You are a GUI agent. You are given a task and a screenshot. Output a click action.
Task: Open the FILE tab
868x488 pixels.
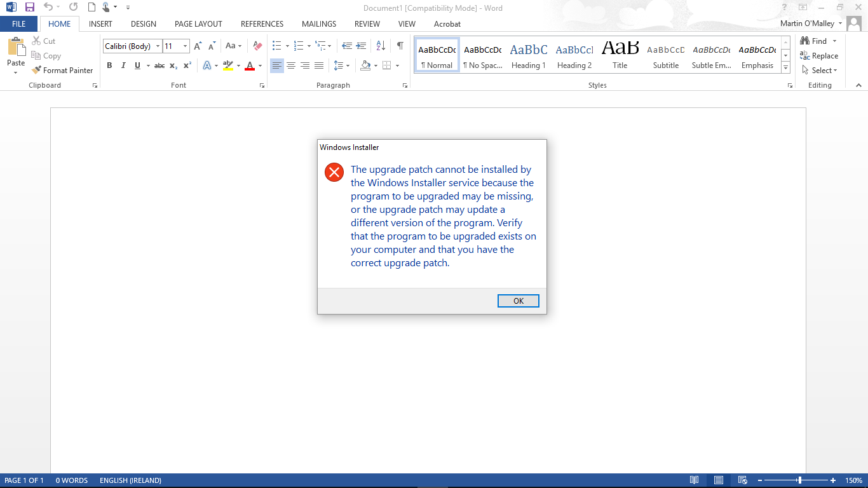[19, 24]
